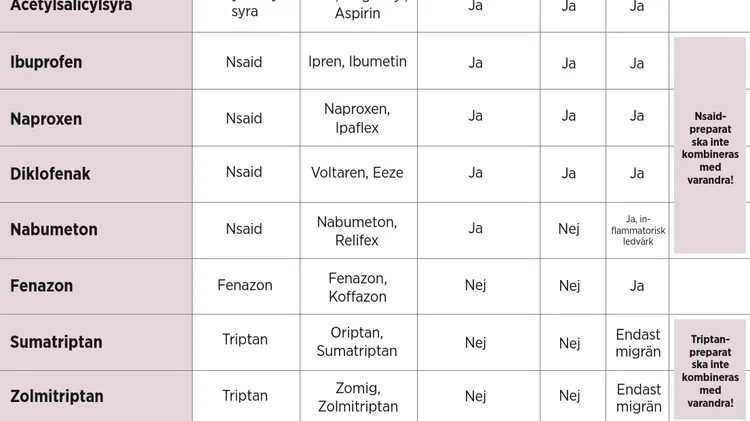Select the 'Ja, inflammatorisk ledvärk' cell
The width and height of the screenshot is (750, 421).
[x=638, y=230]
